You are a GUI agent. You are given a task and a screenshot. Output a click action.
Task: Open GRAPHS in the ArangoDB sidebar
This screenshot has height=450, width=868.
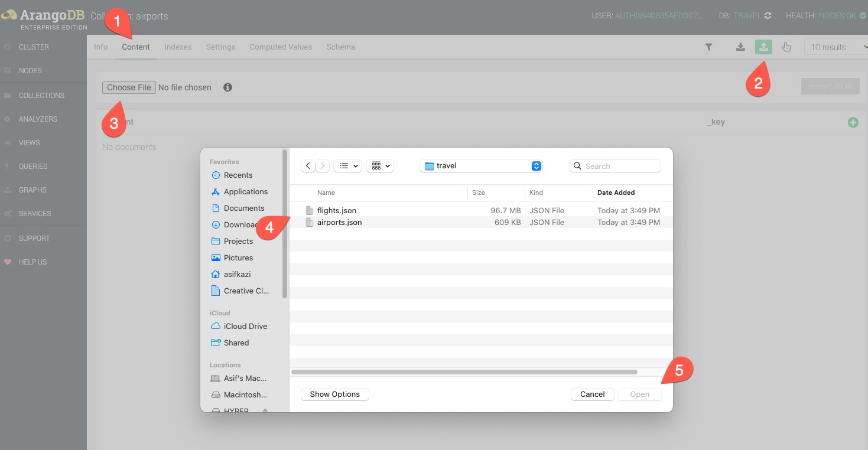pos(32,190)
